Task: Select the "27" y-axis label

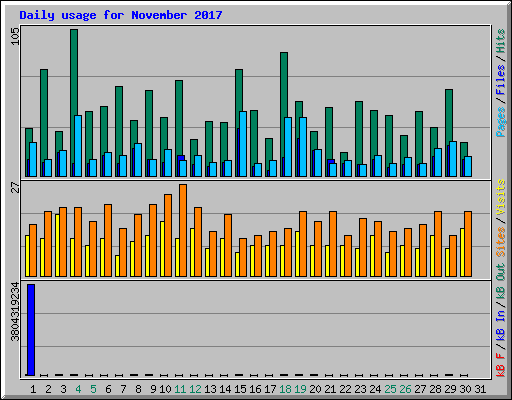Action: coord(15,187)
